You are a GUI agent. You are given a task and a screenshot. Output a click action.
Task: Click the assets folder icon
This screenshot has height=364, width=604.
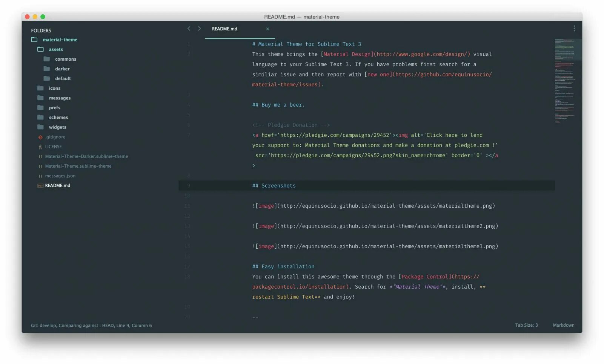(41, 49)
